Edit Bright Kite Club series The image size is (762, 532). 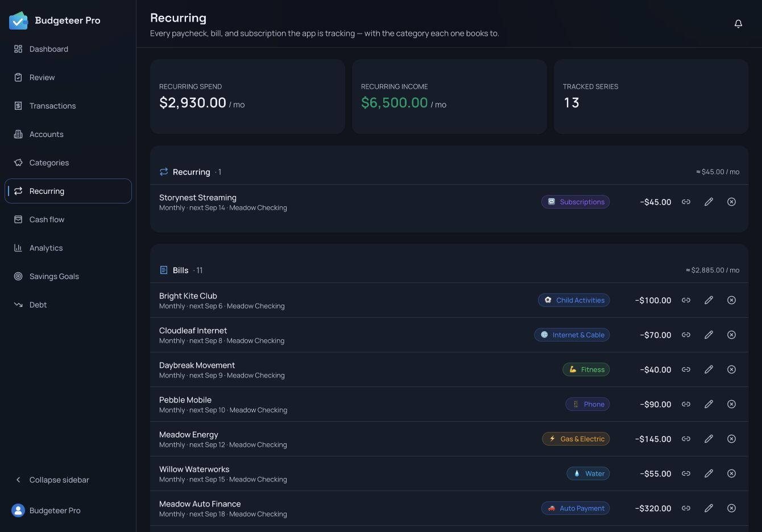[x=709, y=300]
